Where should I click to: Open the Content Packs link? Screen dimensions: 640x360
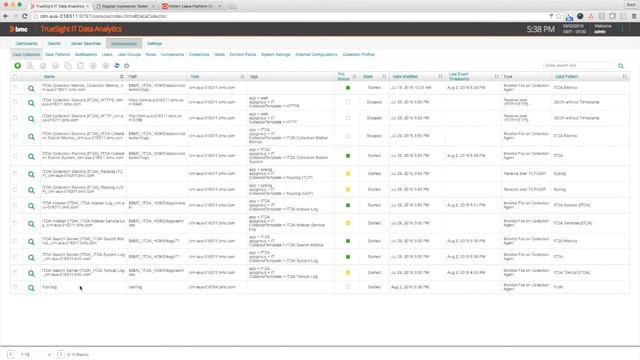pos(243,54)
